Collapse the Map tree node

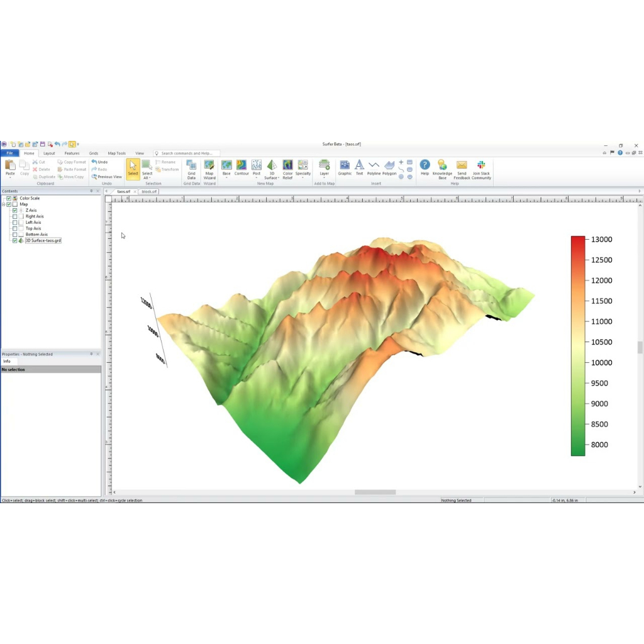3,204
